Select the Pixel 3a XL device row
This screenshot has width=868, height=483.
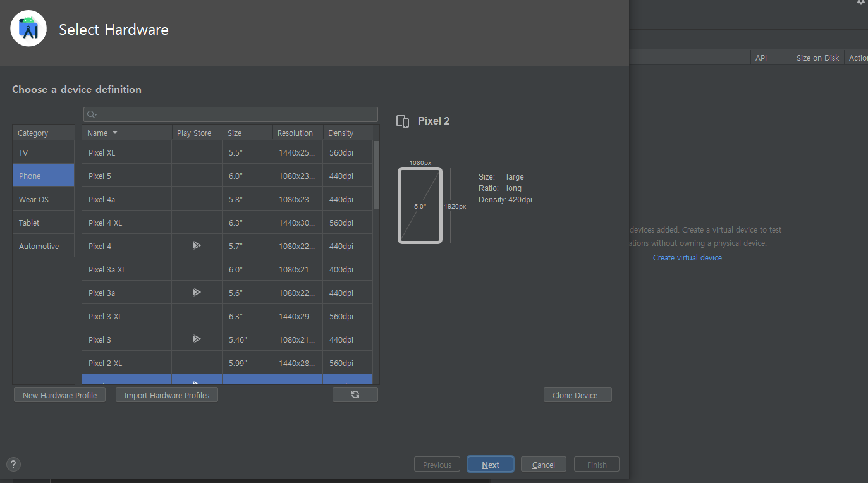pos(228,269)
